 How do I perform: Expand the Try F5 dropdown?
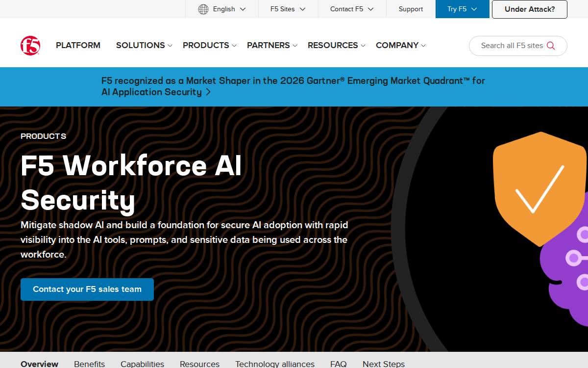pos(462,9)
